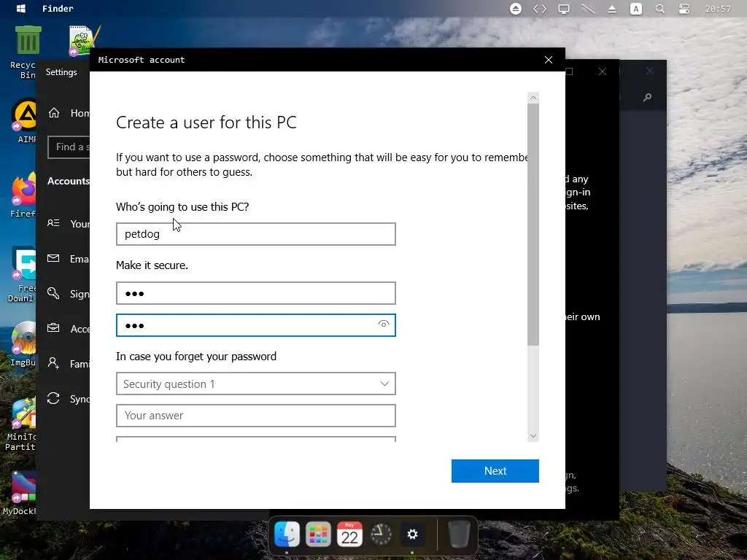Click the Spotlight search icon in menu bar
The height and width of the screenshot is (560, 747).
click(659, 9)
